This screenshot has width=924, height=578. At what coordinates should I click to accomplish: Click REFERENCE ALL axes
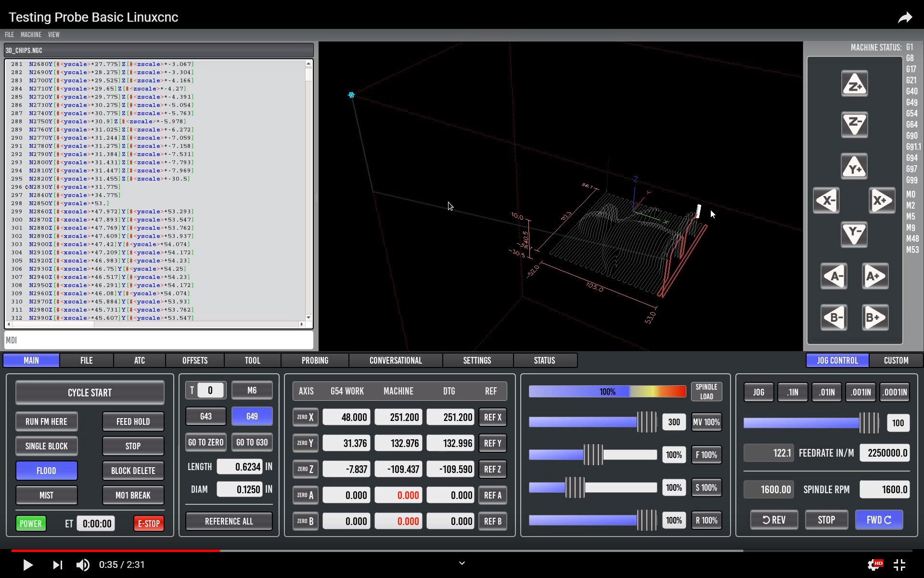(229, 521)
